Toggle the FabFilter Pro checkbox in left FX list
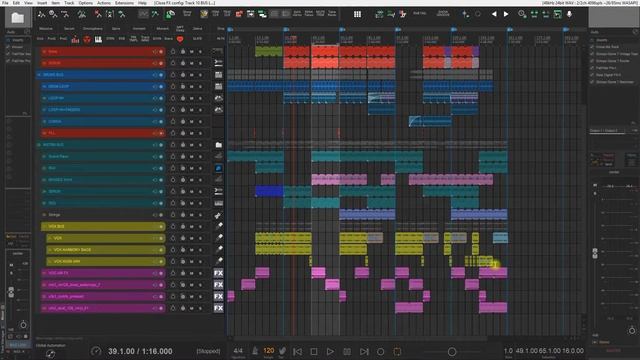640x360 pixels. coord(8,61)
